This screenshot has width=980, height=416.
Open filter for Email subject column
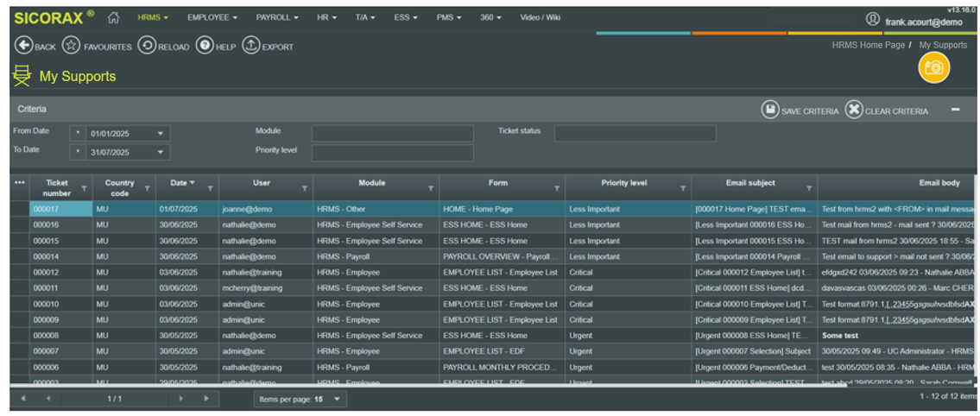[x=809, y=188]
